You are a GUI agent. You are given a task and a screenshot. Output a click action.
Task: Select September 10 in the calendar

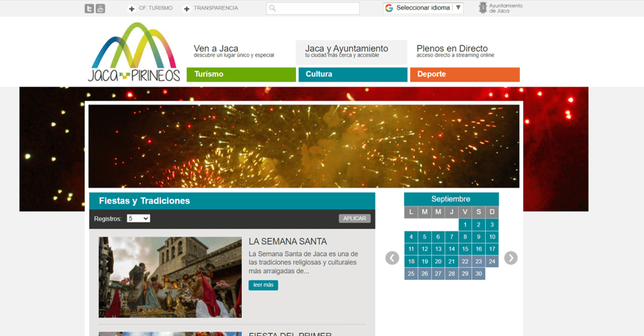[x=492, y=237]
